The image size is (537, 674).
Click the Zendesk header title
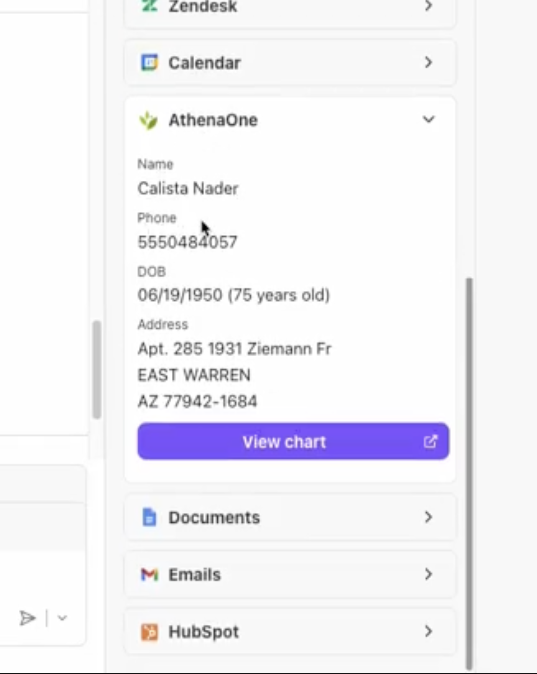(203, 6)
